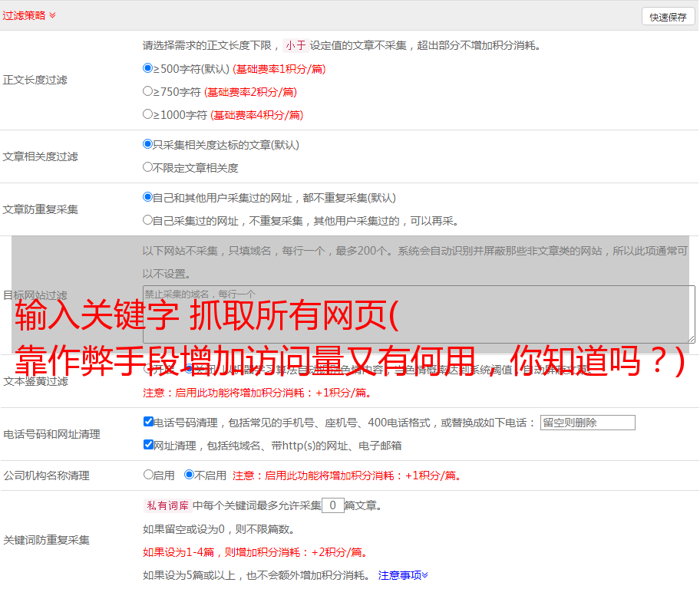Collapse the 过滤策略 section chevron
700x589 pixels.
[52, 16]
